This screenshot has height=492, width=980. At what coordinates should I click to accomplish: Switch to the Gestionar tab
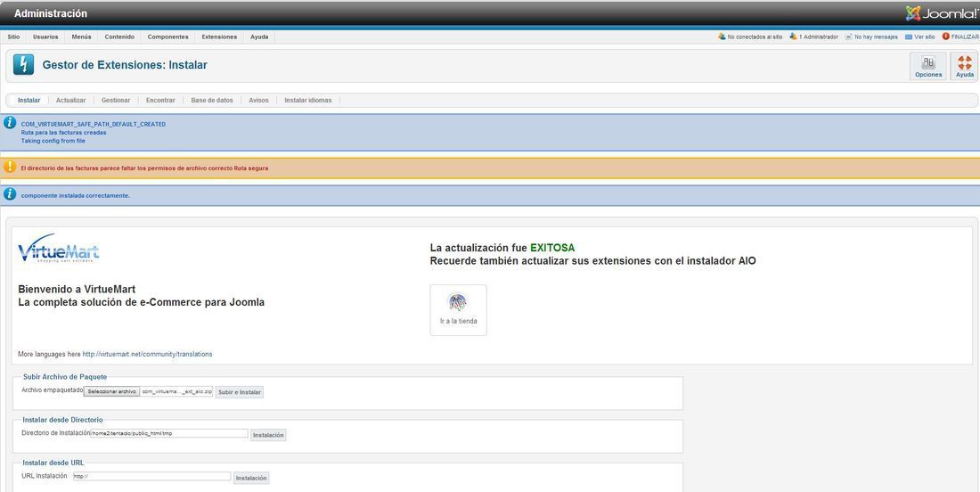click(x=116, y=100)
